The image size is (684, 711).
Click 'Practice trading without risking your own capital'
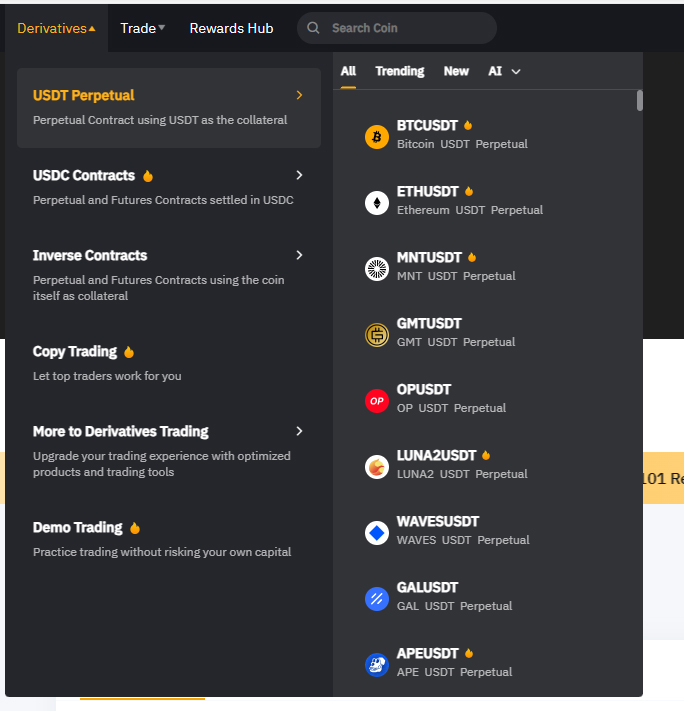162,552
